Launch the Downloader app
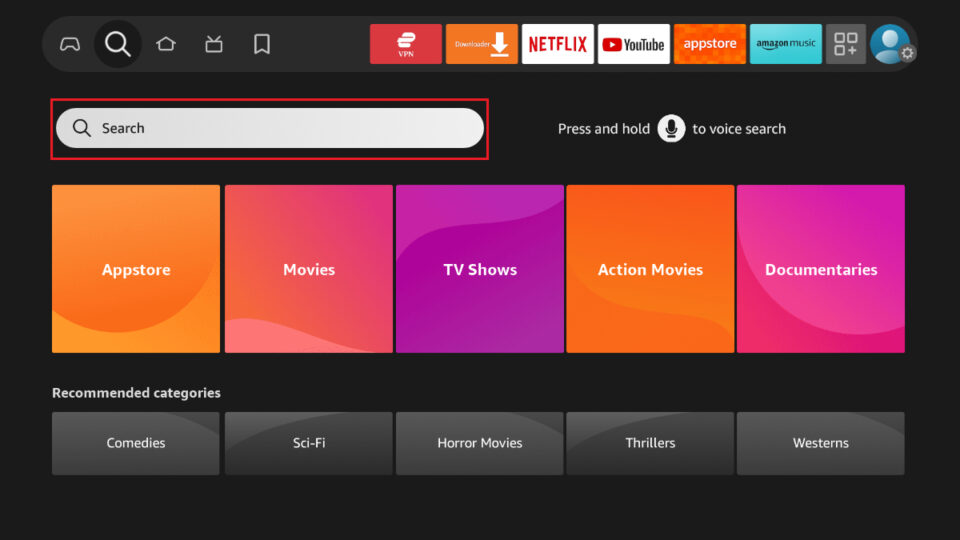 point(482,44)
